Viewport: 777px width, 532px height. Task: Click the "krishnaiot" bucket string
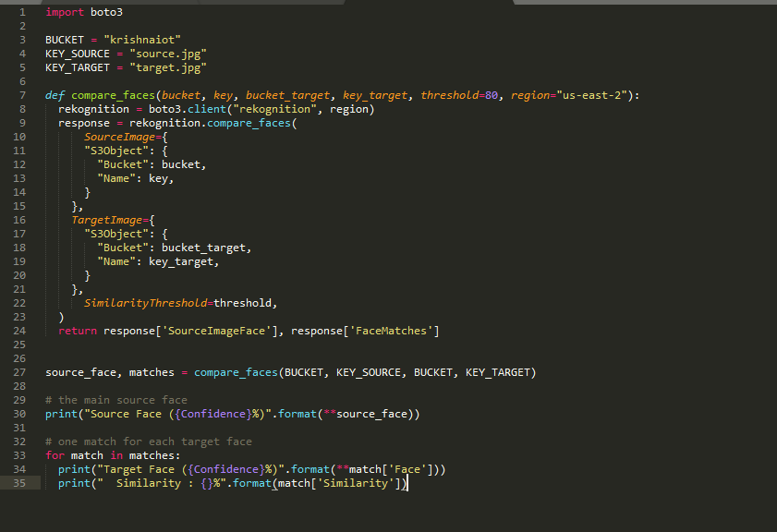pyautogui.click(x=142, y=40)
